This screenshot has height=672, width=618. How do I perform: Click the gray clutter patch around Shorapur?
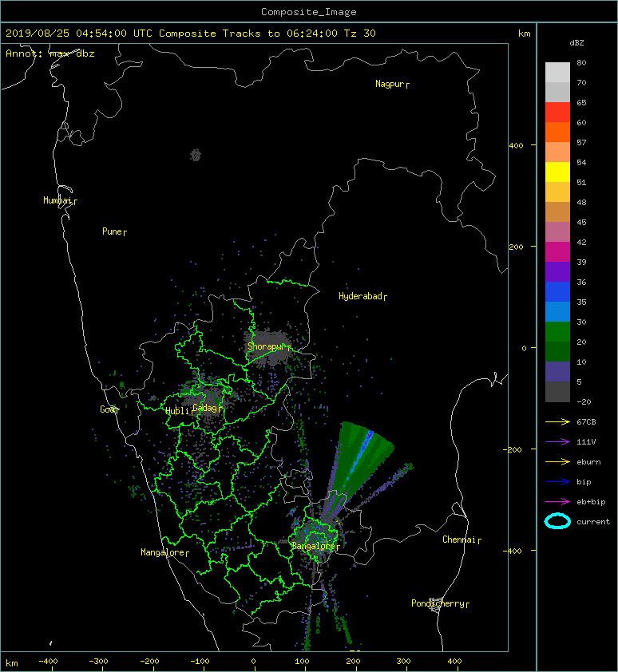click(x=268, y=347)
